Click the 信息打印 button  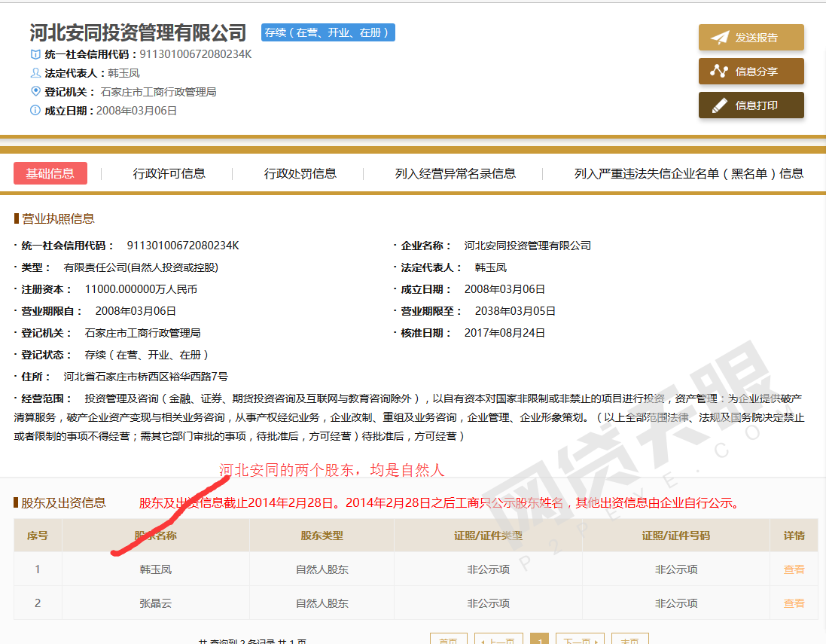pyautogui.click(x=751, y=105)
